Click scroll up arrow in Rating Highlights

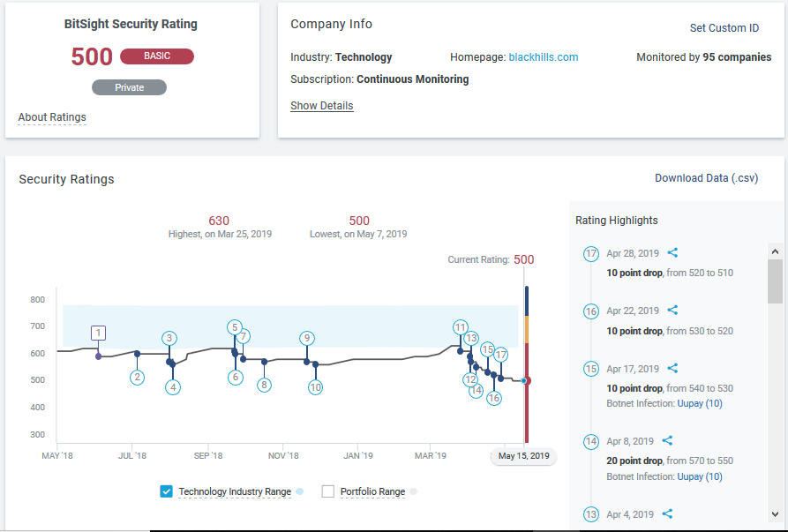pos(775,251)
